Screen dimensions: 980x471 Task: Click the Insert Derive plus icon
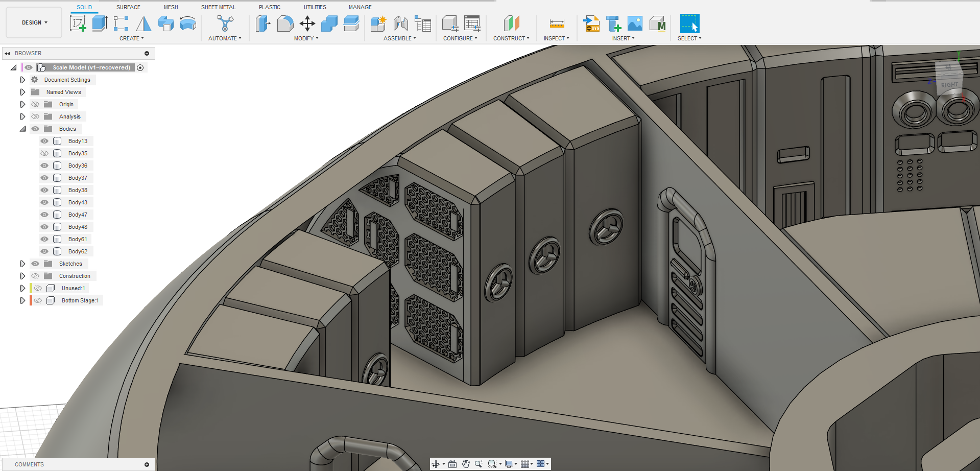pyautogui.click(x=613, y=23)
